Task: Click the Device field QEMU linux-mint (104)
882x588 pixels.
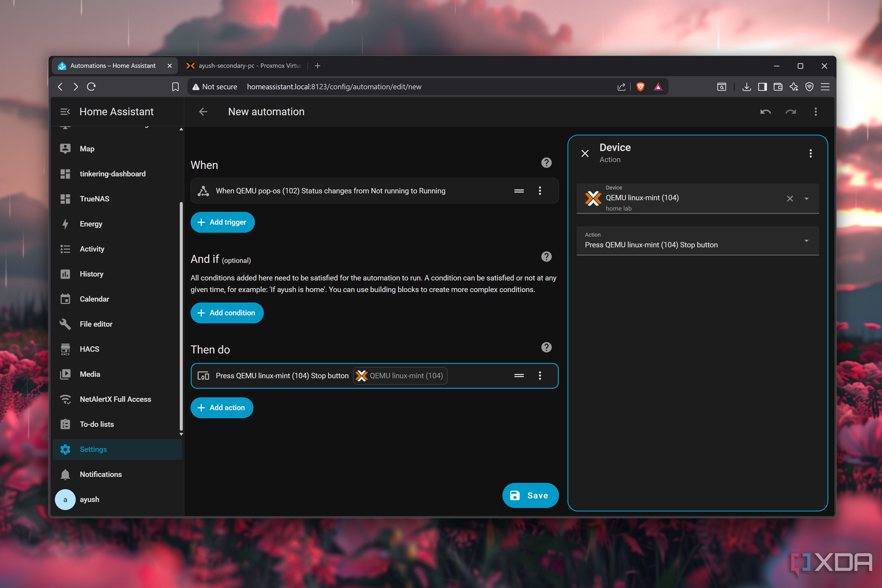Action: (698, 199)
